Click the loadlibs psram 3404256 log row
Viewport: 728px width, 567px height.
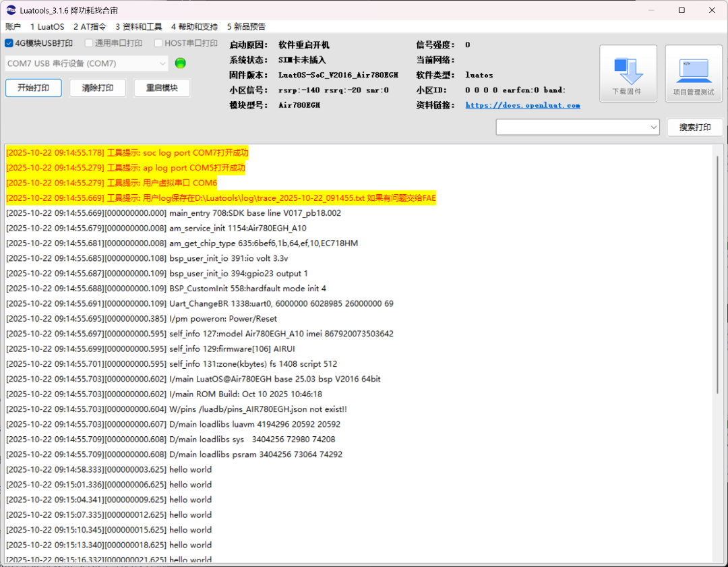coord(174,454)
